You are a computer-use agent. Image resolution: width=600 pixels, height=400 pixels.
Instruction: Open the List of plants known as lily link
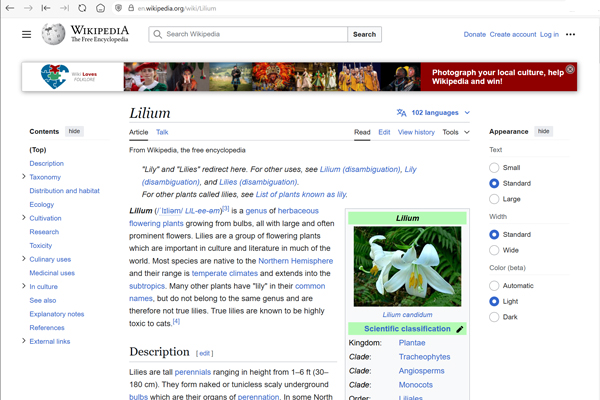(301, 194)
